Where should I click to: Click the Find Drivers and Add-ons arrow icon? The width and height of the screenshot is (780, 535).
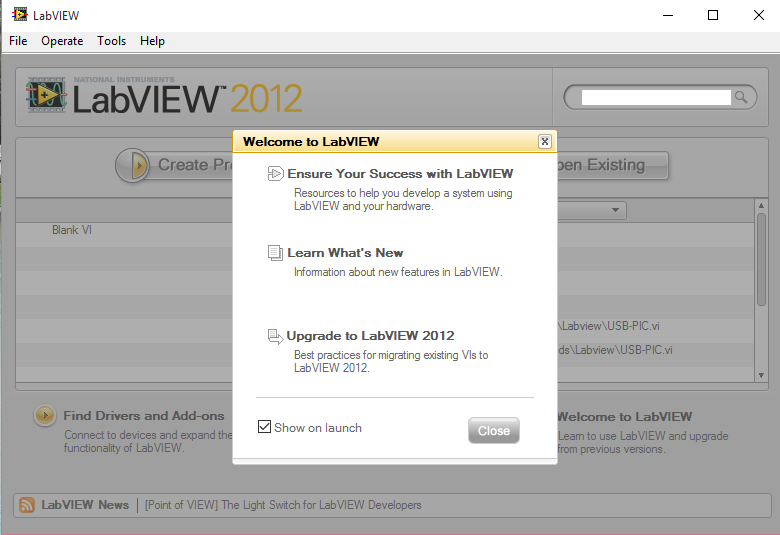(x=45, y=415)
